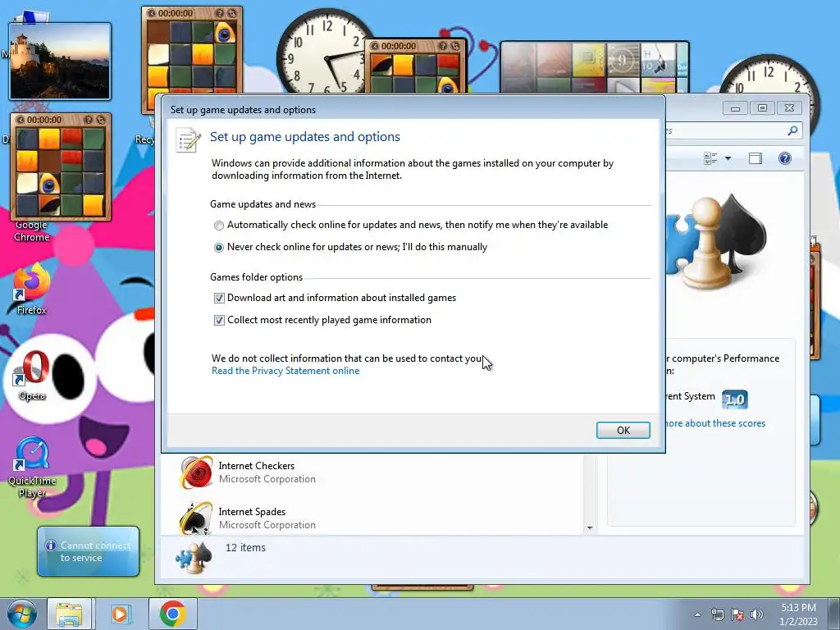Open Internet Spades icon in Games window
This screenshot has height=630, width=840.
(195, 518)
